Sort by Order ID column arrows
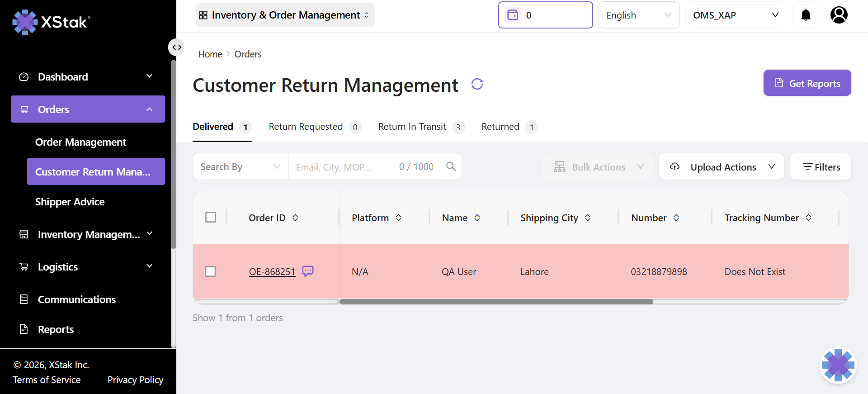The height and width of the screenshot is (394, 868). tap(295, 218)
